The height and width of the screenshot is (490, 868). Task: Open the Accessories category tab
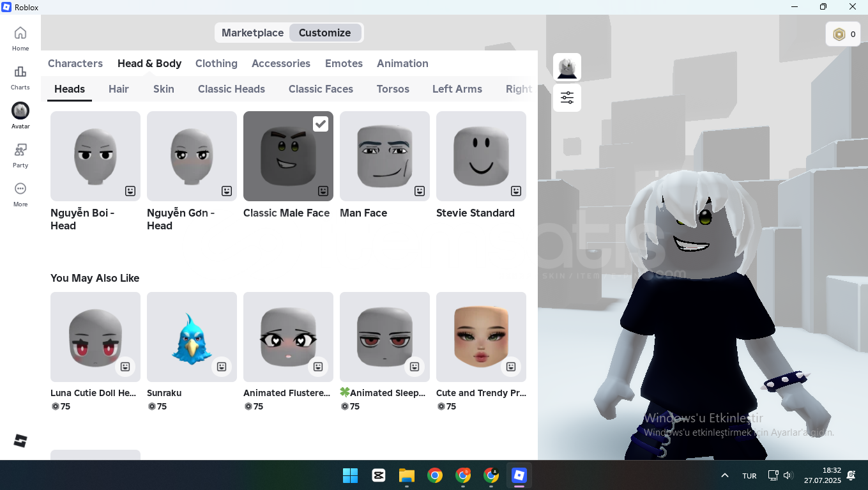click(281, 63)
